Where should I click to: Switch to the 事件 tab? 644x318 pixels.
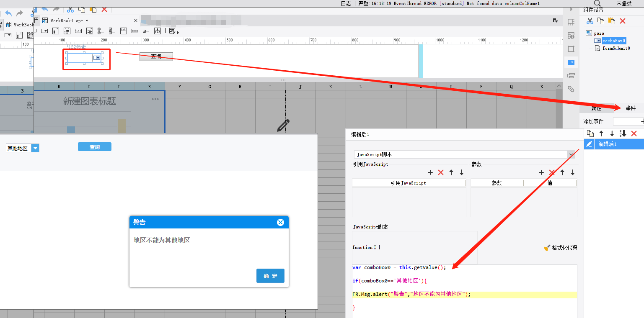631,108
